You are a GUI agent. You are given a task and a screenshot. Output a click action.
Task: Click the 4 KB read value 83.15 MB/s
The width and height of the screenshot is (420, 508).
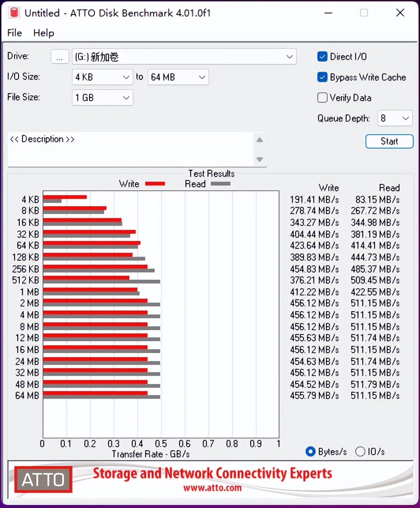(x=379, y=199)
